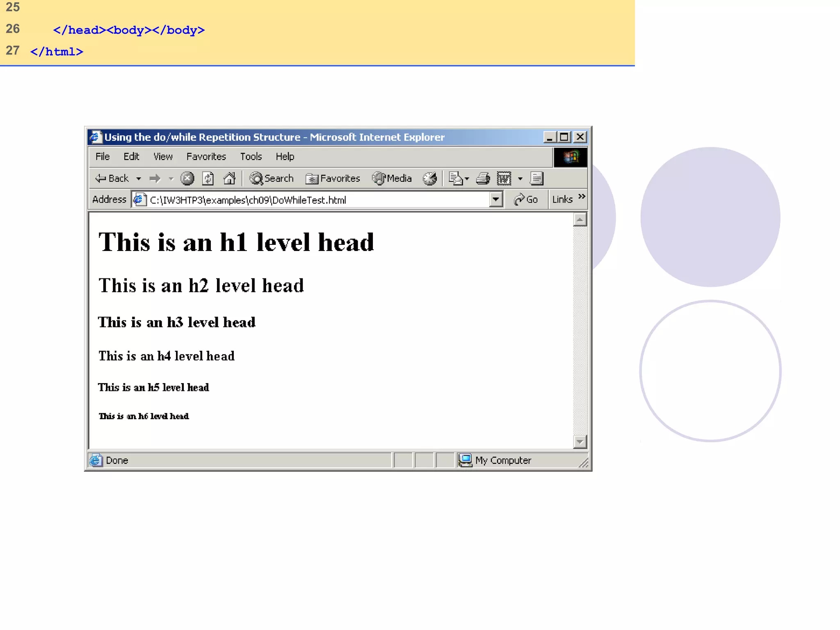Click the Back button
The height and width of the screenshot is (630, 840).
coord(112,178)
